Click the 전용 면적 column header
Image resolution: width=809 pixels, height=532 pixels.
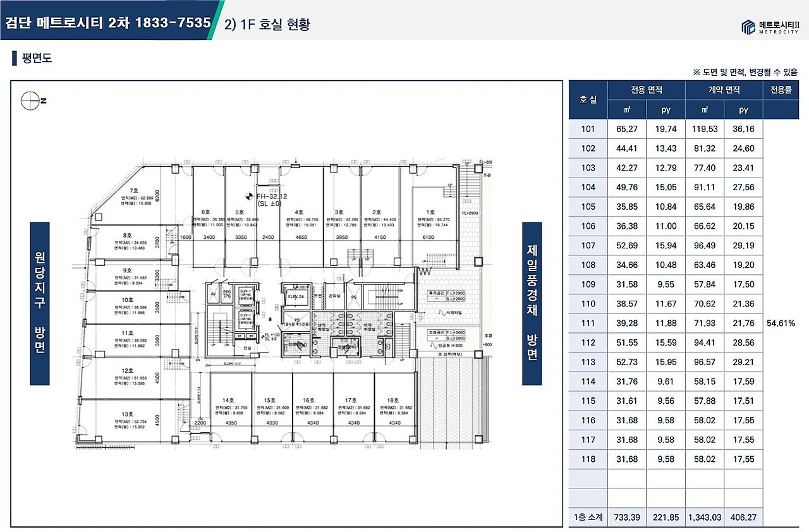tap(646, 90)
